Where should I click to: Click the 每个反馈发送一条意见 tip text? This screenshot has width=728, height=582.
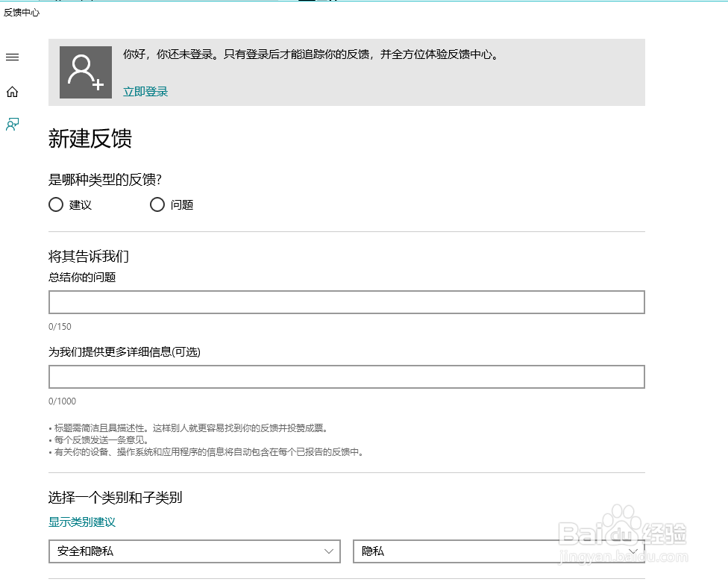click(x=98, y=440)
